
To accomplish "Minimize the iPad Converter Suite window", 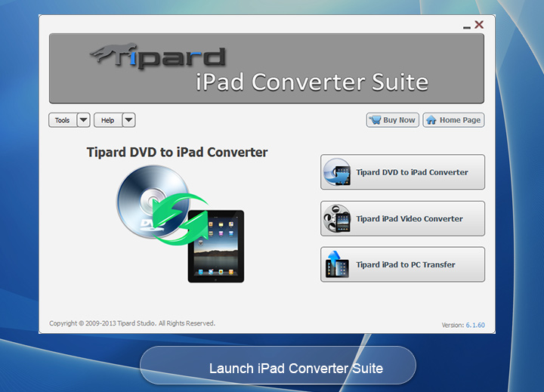I will [467, 27].
